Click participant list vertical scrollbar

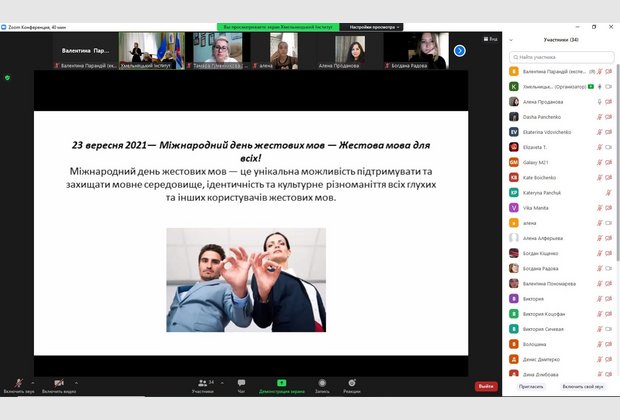(618, 162)
